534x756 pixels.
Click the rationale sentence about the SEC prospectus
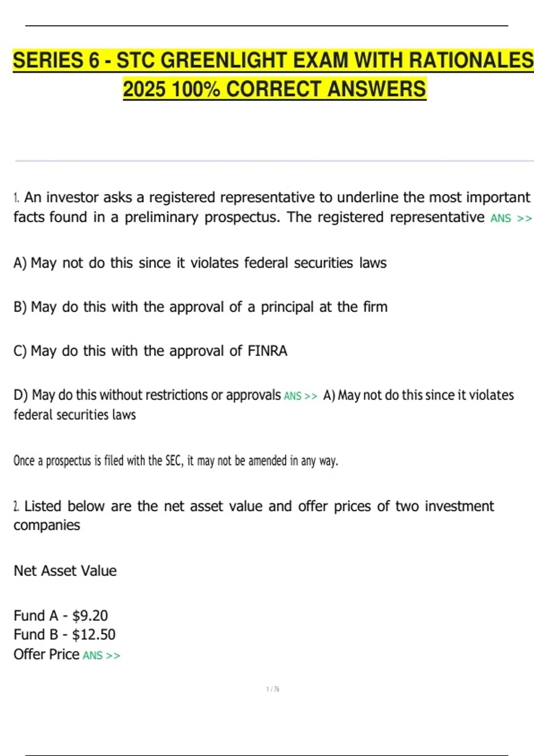tap(176, 461)
